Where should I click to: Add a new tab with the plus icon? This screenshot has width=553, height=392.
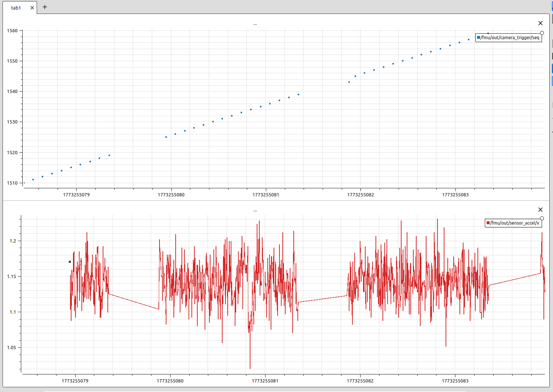click(45, 7)
